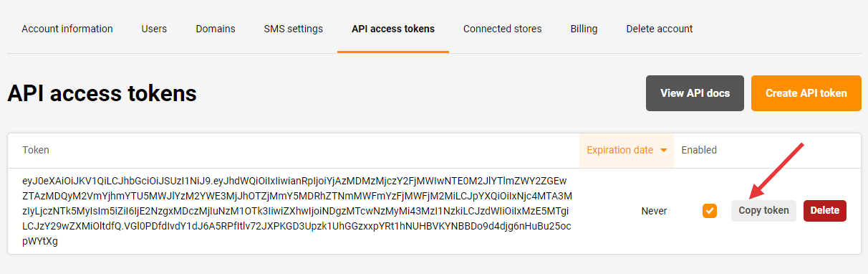Click the View API docs button

(695, 93)
